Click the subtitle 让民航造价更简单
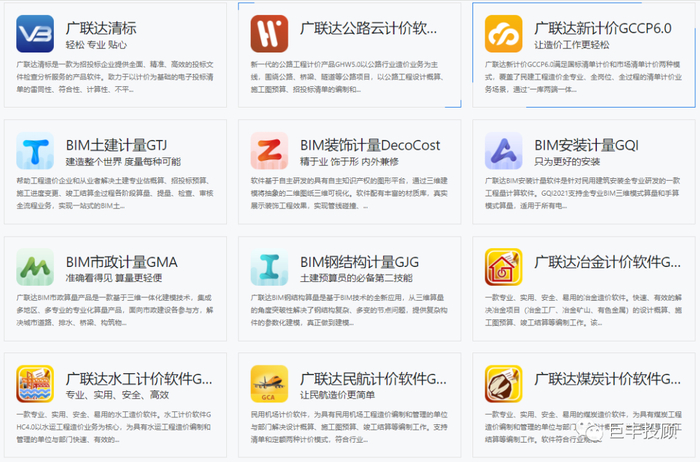700x462 pixels. pos(338,395)
